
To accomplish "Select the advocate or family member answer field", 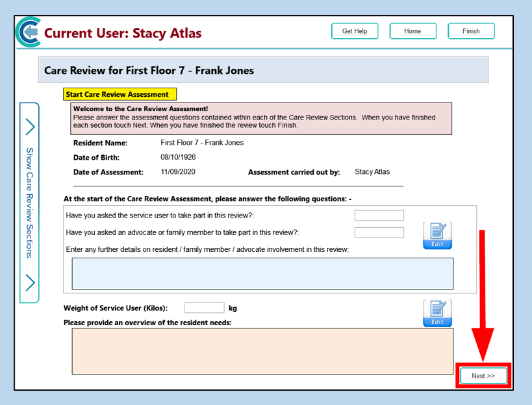I will click(379, 232).
